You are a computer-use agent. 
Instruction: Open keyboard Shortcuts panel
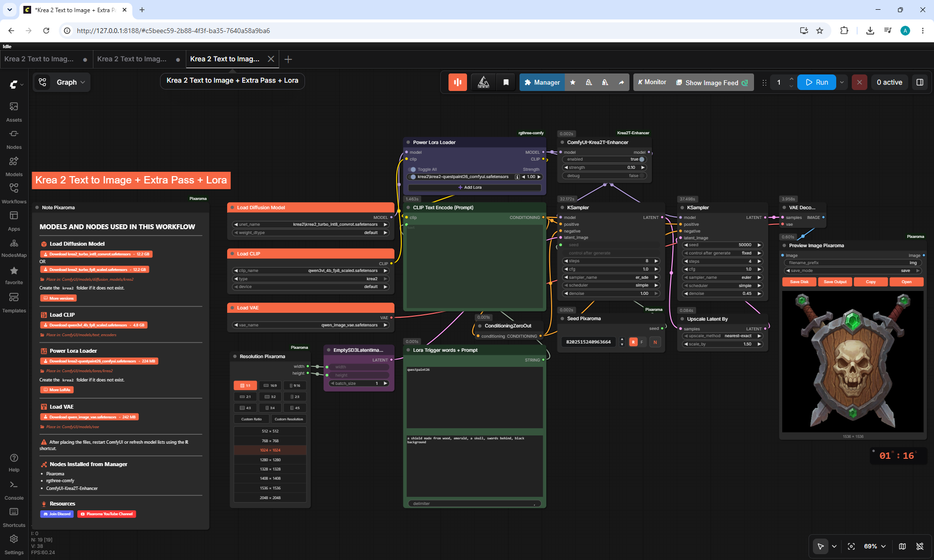14,517
